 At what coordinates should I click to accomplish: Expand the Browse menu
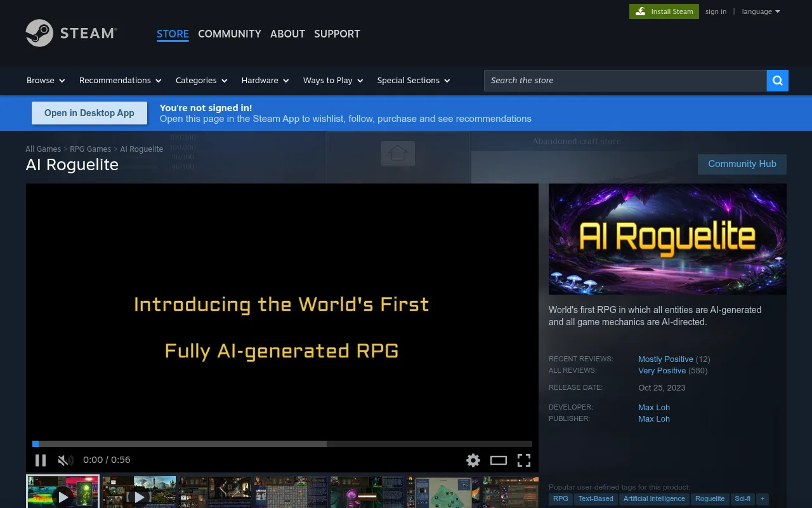tap(46, 81)
